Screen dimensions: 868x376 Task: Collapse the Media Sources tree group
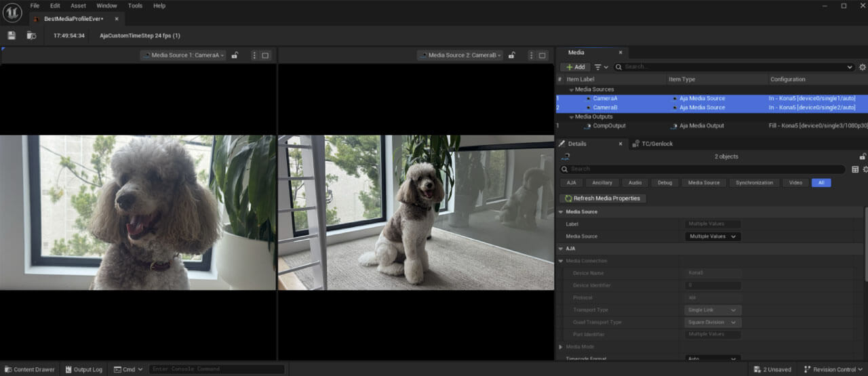pos(571,89)
